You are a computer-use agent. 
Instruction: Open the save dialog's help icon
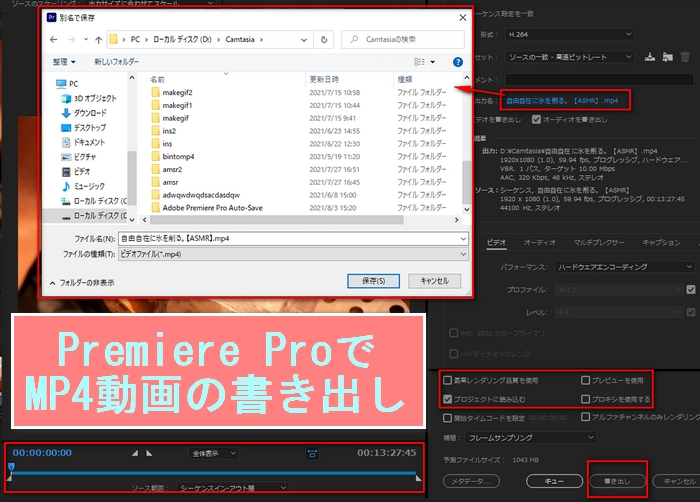(x=458, y=62)
